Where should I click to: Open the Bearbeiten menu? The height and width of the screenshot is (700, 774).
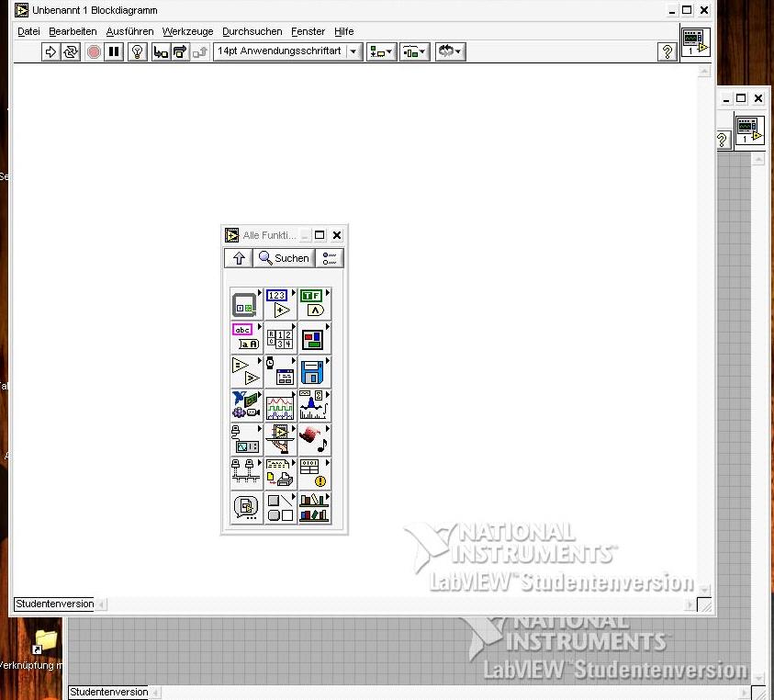[x=73, y=31]
